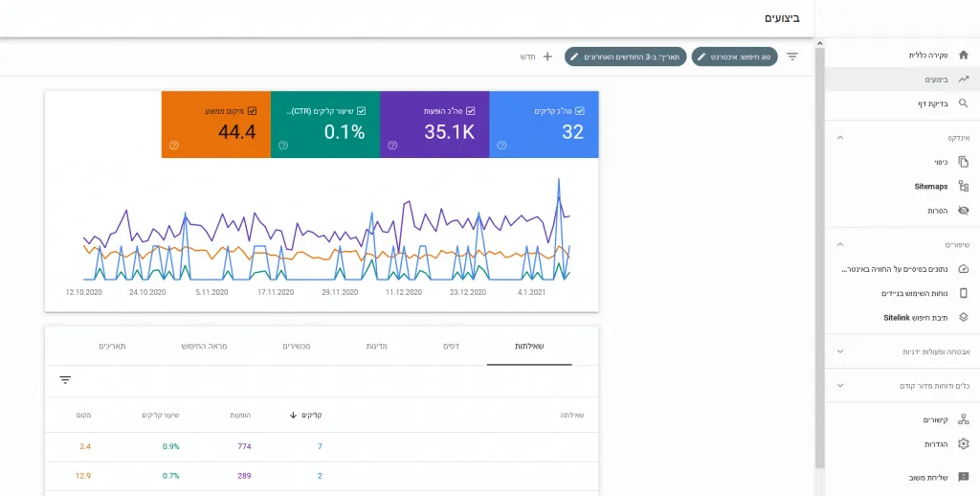
Task: Click the הסרות crossed-eye icon
Action: coord(963,211)
